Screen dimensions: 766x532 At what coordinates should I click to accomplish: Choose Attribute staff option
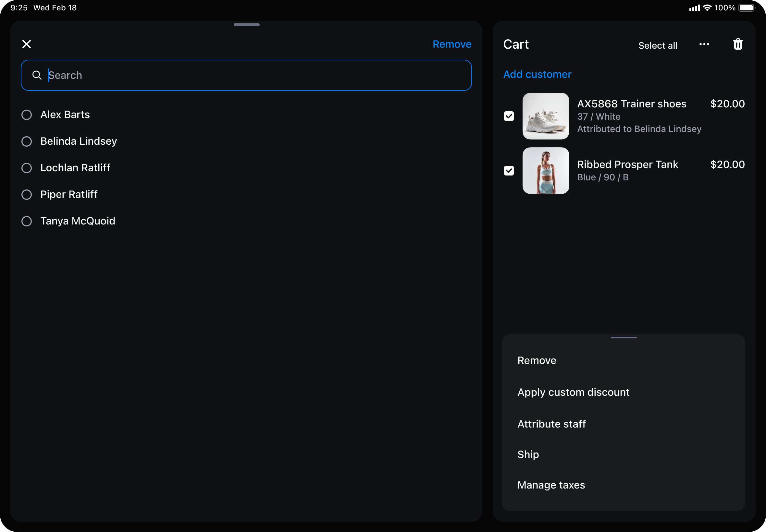click(x=551, y=424)
